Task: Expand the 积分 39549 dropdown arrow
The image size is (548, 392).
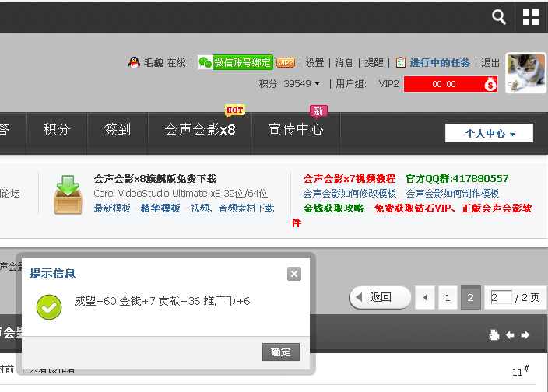Action: (317, 83)
